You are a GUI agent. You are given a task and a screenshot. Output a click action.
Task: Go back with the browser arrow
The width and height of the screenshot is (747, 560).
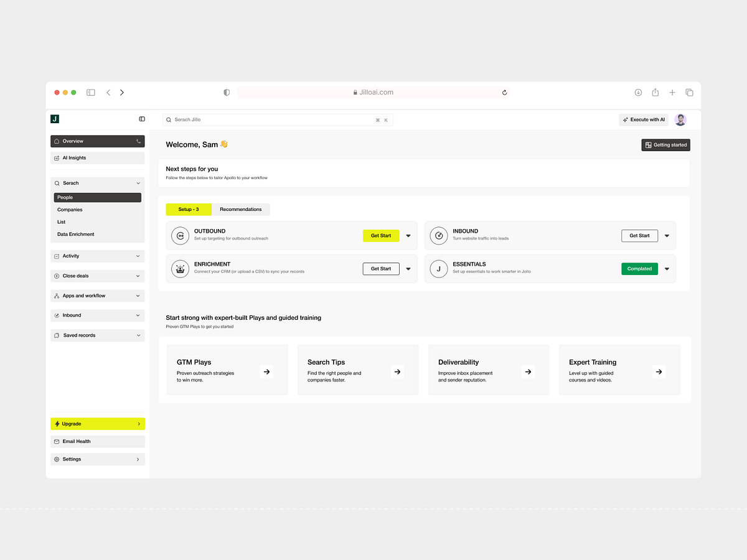108,92
